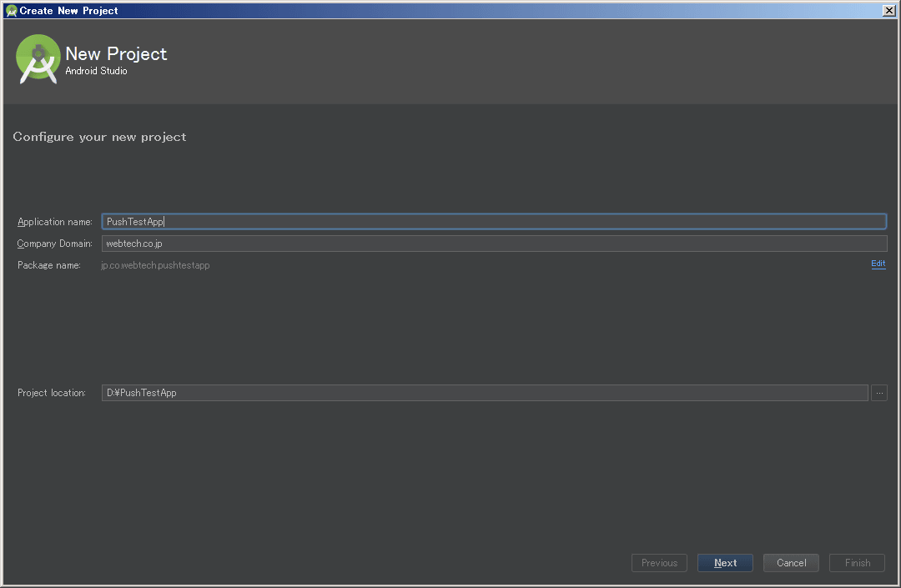Click the 'Project location:' label
This screenshot has height=588, width=901.
[x=51, y=393]
